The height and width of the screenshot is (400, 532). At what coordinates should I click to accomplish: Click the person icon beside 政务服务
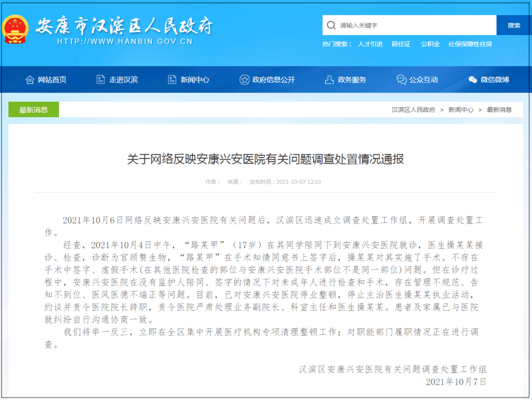pos(329,80)
